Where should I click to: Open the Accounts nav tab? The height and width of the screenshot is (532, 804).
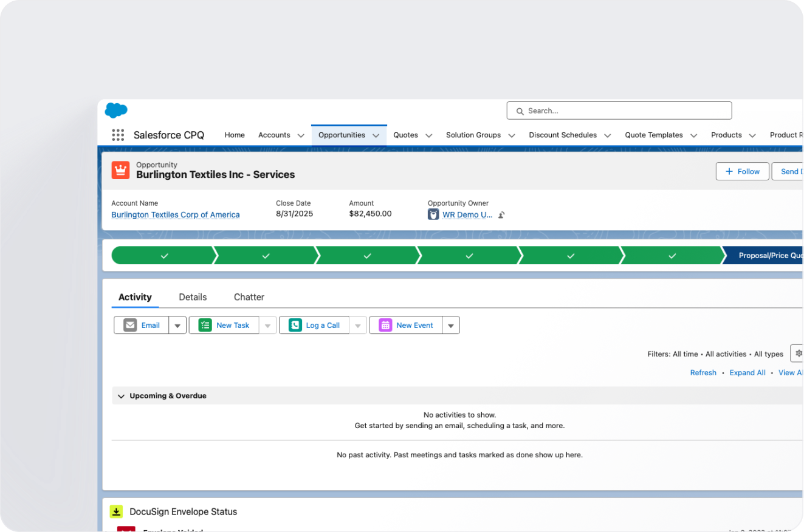pyautogui.click(x=274, y=135)
